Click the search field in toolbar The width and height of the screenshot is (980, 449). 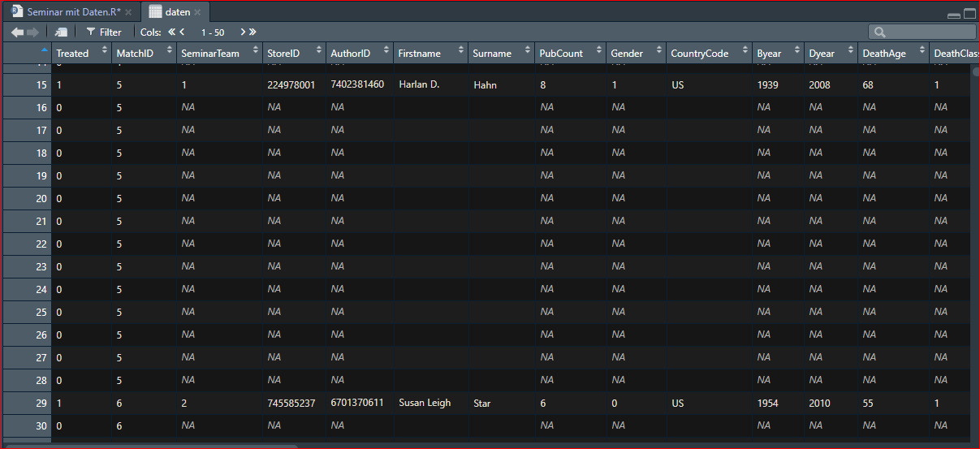(926, 32)
